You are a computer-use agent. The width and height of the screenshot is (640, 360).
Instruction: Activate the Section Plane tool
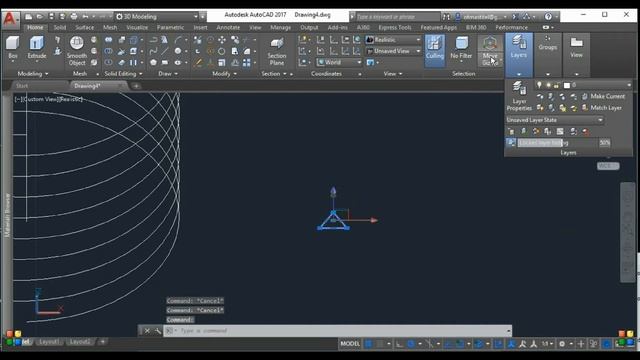tap(277, 51)
